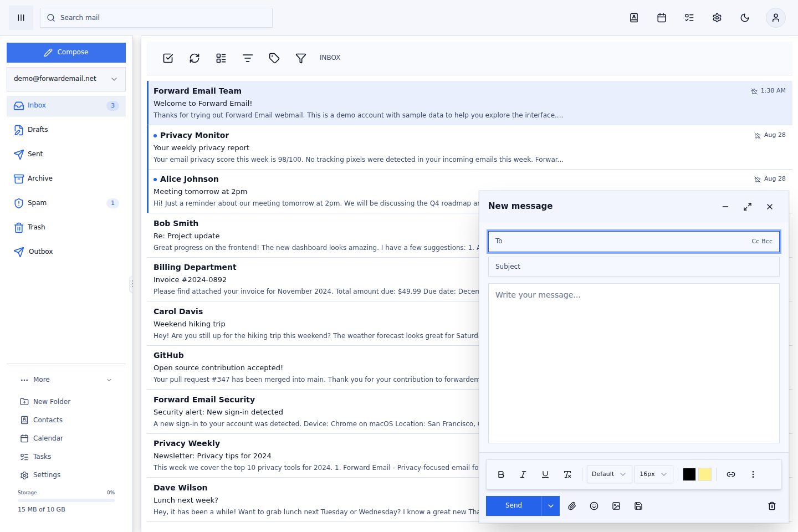Image resolution: width=798 pixels, height=532 pixels.
Task: Show the Cc Bcc fields
Action: click(x=762, y=242)
